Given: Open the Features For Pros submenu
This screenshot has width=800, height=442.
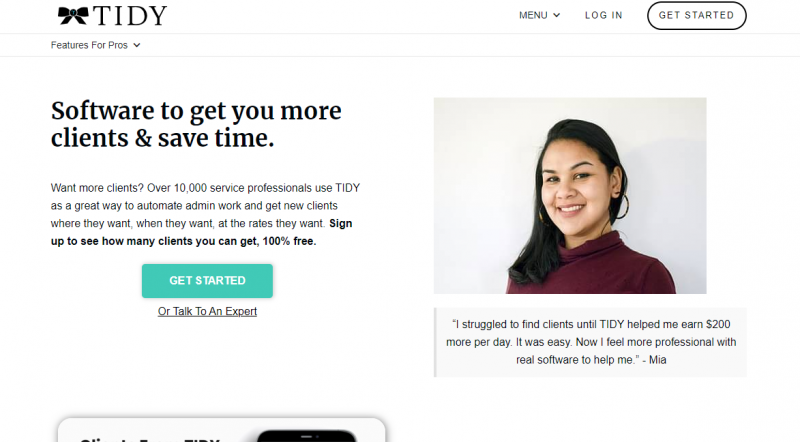Looking at the screenshot, I should [95, 45].
